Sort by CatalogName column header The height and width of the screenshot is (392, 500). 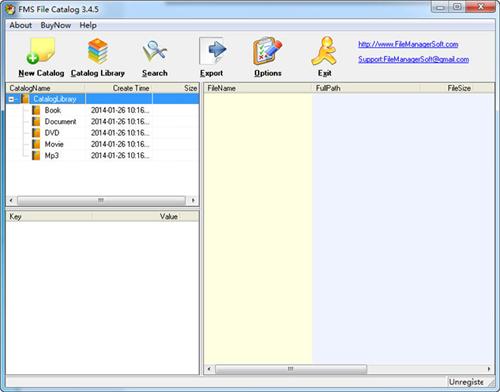point(45,88)
